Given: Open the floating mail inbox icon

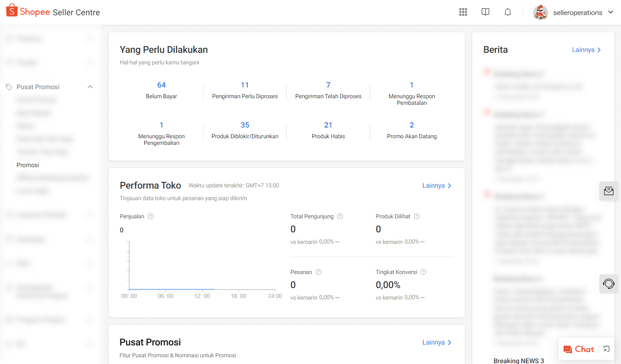Looking at the screenshot, I should point(609,191).
